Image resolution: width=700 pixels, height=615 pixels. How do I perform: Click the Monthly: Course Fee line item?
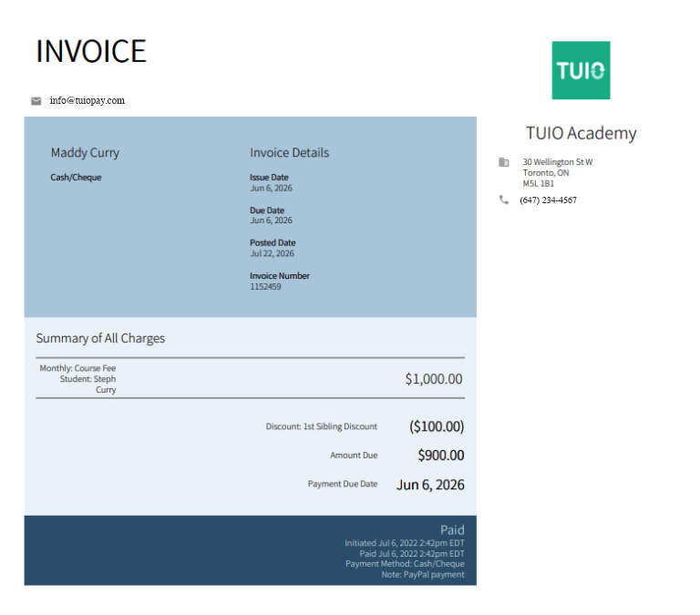(x=77, y=368)
